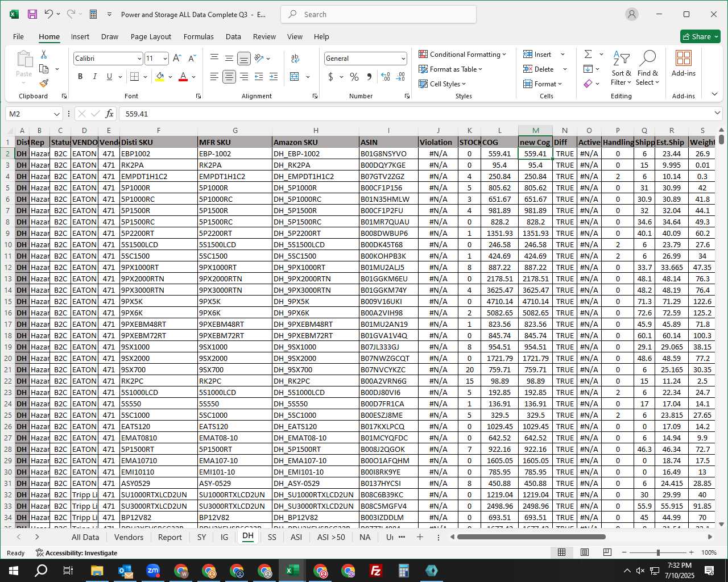Switch to the Formulas tab
This screenshot has height=582, width=728.
pos(198,36)
